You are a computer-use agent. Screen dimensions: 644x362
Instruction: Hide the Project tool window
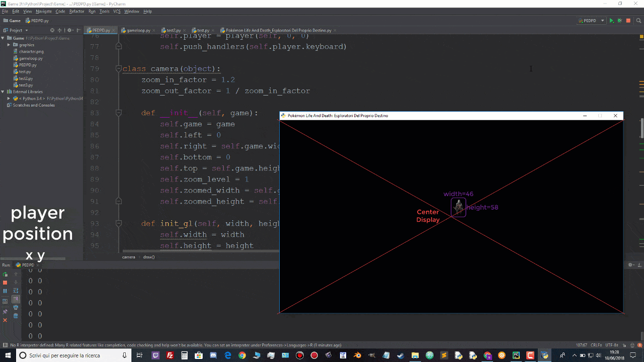[78, 30]
